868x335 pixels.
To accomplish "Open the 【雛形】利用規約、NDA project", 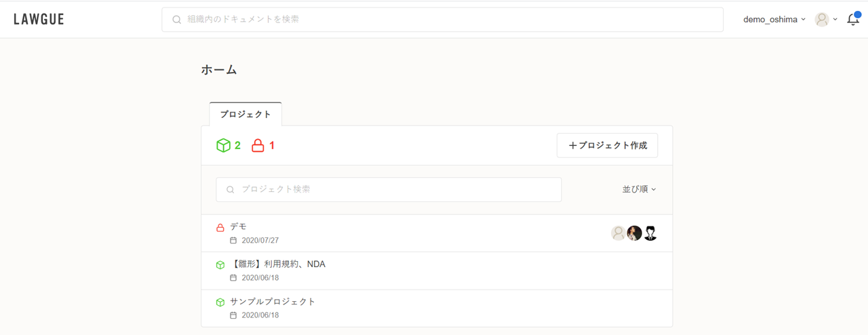I will point(277,264).
